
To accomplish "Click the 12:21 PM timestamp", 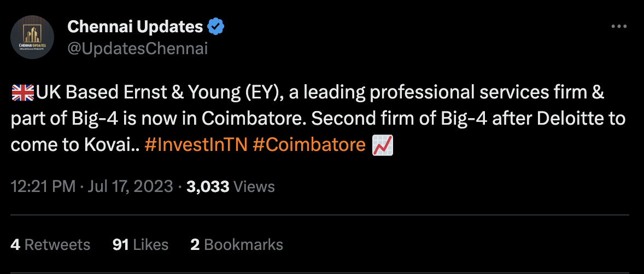I will click(x=43, y=187).
